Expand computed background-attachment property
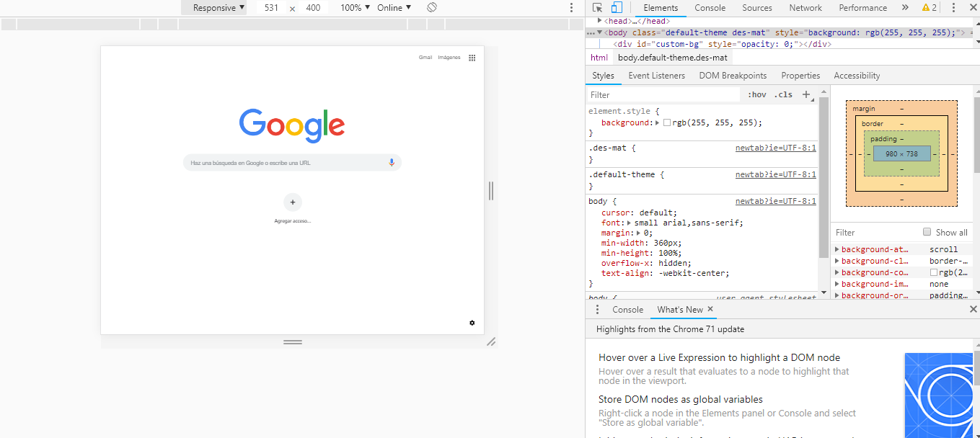Viewport: 980px width, 438px height. (837, 250)
